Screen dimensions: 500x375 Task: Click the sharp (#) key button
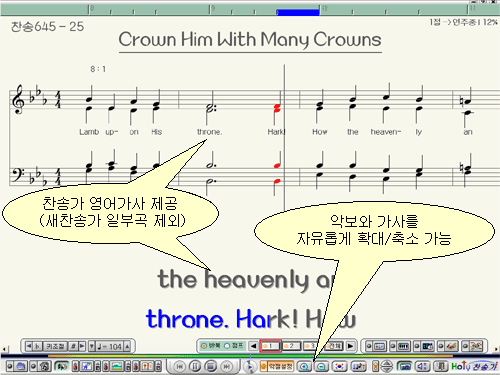click(x=73, y=346)
